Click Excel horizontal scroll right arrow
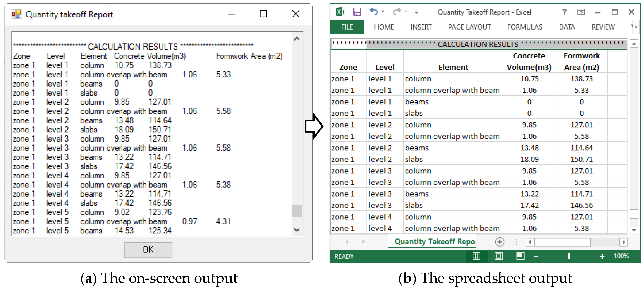 point(624,242)
